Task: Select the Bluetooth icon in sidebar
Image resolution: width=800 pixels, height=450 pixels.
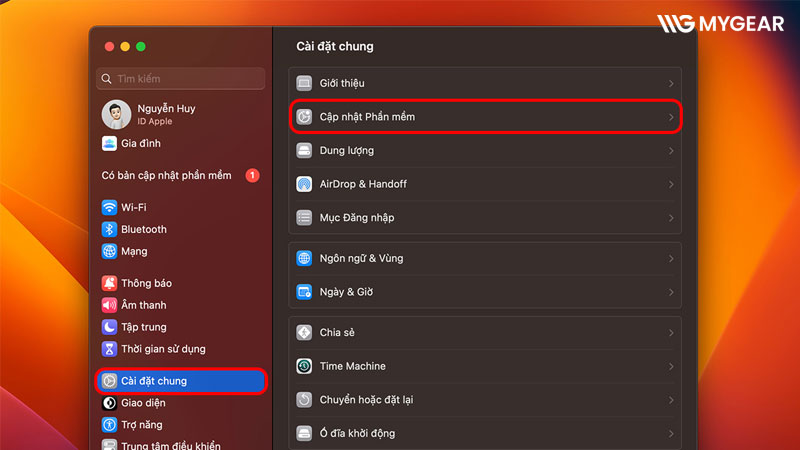Action: (109, 229)
